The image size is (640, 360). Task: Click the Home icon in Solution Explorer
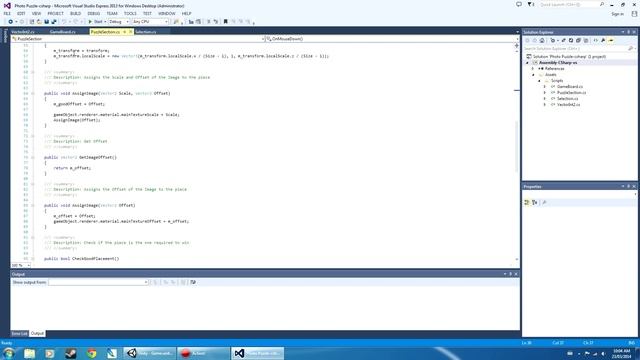click(x=542, y=40)
